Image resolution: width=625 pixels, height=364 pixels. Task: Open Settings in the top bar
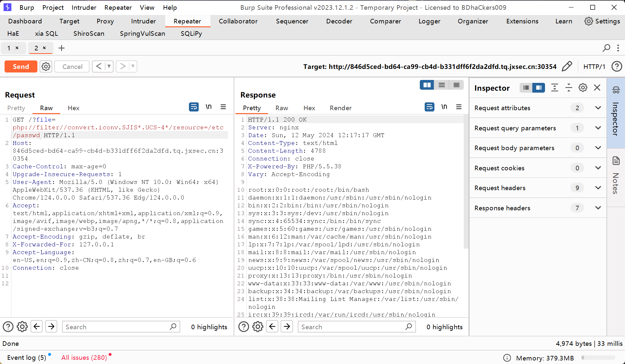pyautogui.click(x=602, y=21)
